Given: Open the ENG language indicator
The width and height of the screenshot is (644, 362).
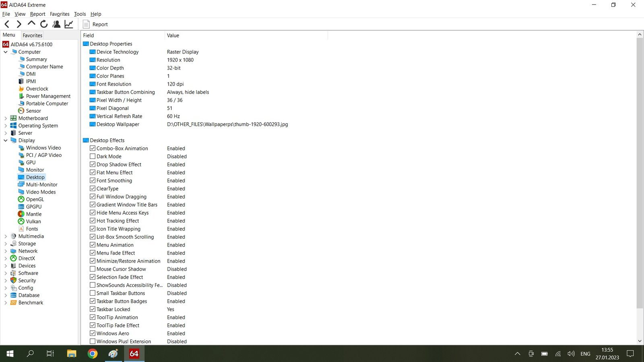Looking at the screenshot, I should point(585,354).
